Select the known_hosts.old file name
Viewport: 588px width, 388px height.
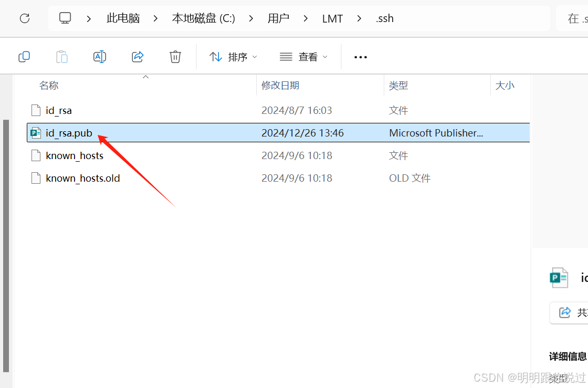tap(83, 178)
